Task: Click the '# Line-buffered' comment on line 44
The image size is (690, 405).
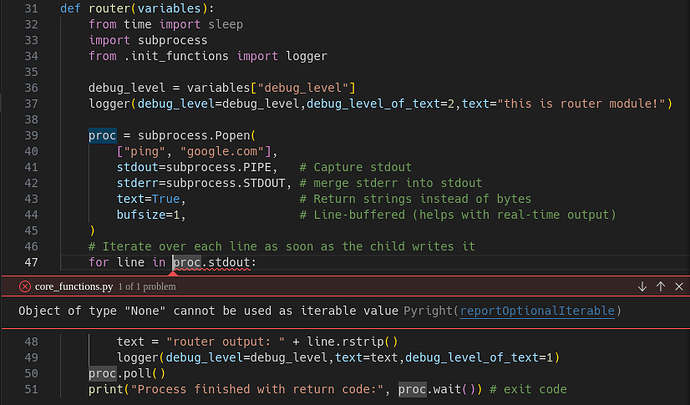Action: tap(458, 215)
